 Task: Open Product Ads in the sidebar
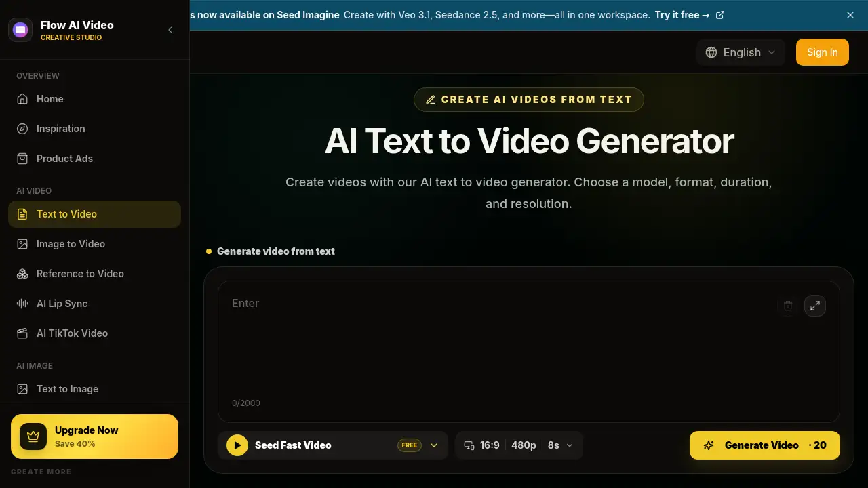[94, 159]
